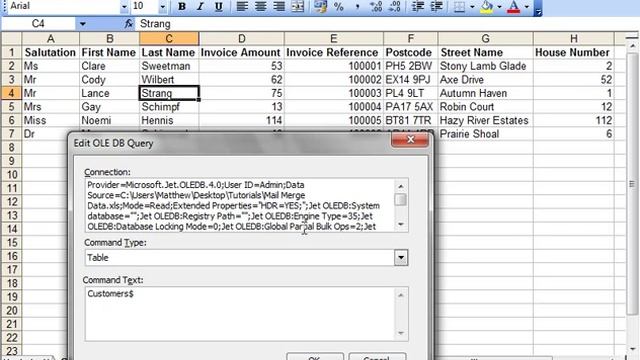
Task: Toggle underline formatting
Action: coord(218,7)
